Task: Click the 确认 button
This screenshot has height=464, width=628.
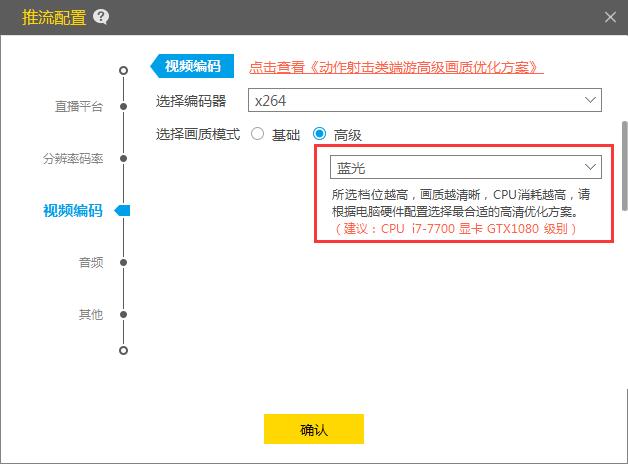Action: coord(314,429)
